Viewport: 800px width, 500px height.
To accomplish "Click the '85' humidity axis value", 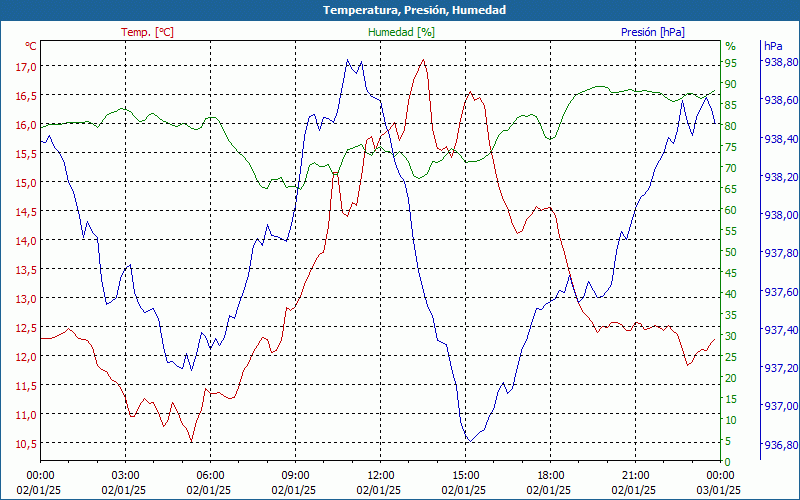I will pos(731,105).
